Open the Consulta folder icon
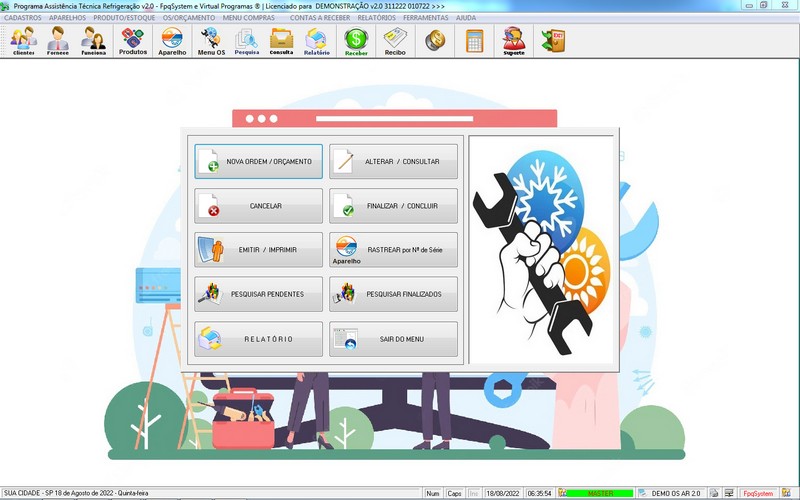800x500 pixels. click(x=281, y=41)
